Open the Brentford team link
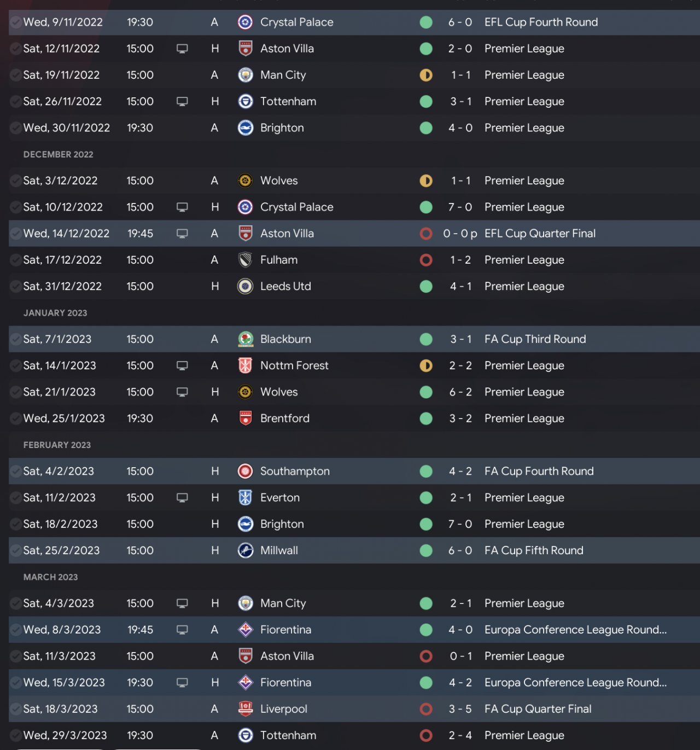This screenshot has width=700, height=750. point(284,418)
